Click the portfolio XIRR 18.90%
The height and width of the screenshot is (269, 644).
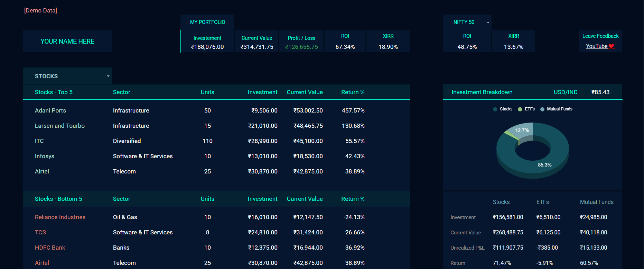[x=388, y=47]
